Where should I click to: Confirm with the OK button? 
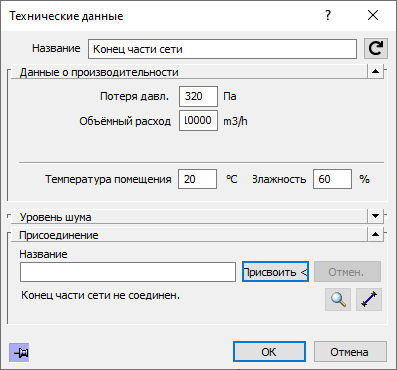tap(269, 352)
